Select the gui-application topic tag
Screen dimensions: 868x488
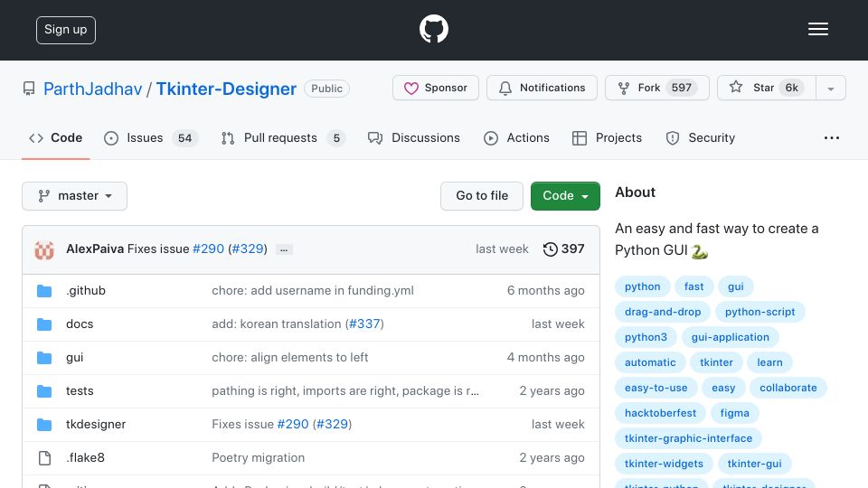pyautogui.click(x=731, y=337)
